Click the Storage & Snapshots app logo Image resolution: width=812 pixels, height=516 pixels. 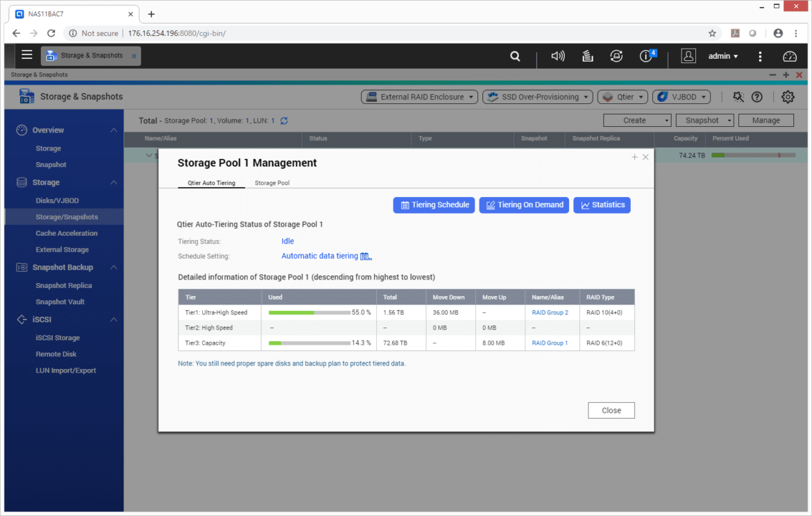coord(26,96)
